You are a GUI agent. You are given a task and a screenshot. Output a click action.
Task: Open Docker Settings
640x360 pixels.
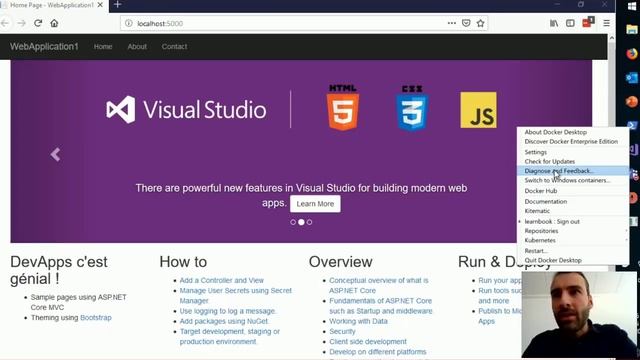(573, 152)
